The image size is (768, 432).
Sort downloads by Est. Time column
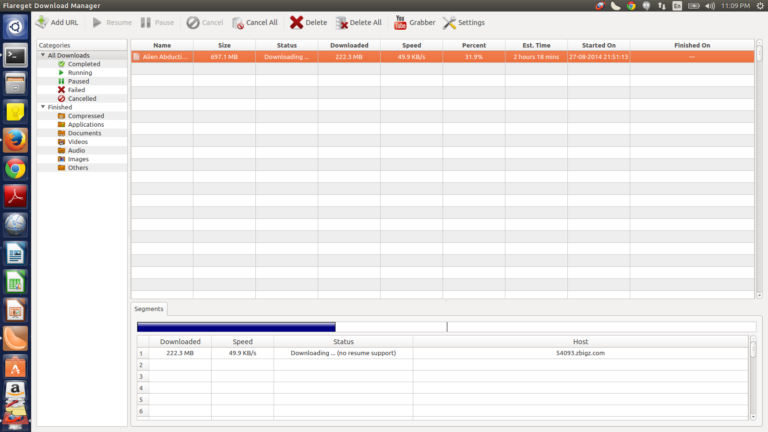[x=536, y=45]
